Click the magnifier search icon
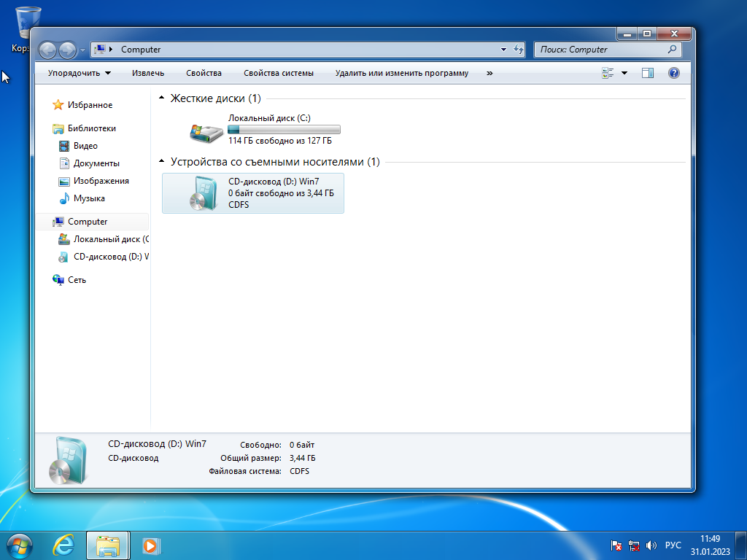This screenshot has height=560, width=747. click(672, 49)
